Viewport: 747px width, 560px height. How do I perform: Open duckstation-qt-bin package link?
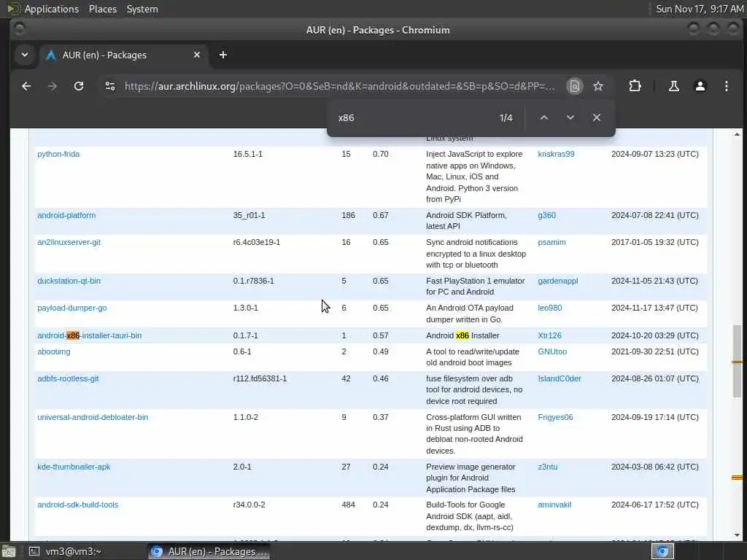click(x=69, y=281)
